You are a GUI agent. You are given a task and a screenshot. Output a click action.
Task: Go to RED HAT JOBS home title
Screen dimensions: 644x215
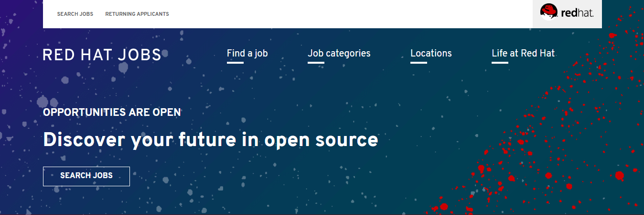coord(102,55)
